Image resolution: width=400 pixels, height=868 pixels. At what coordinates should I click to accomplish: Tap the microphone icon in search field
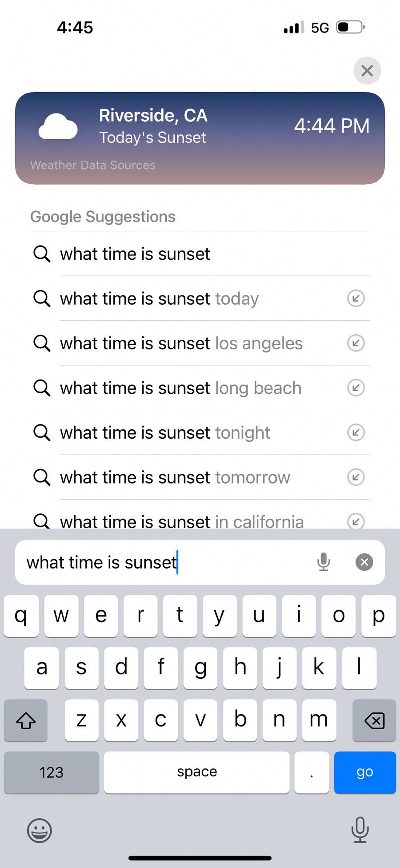tap(324, 562)
